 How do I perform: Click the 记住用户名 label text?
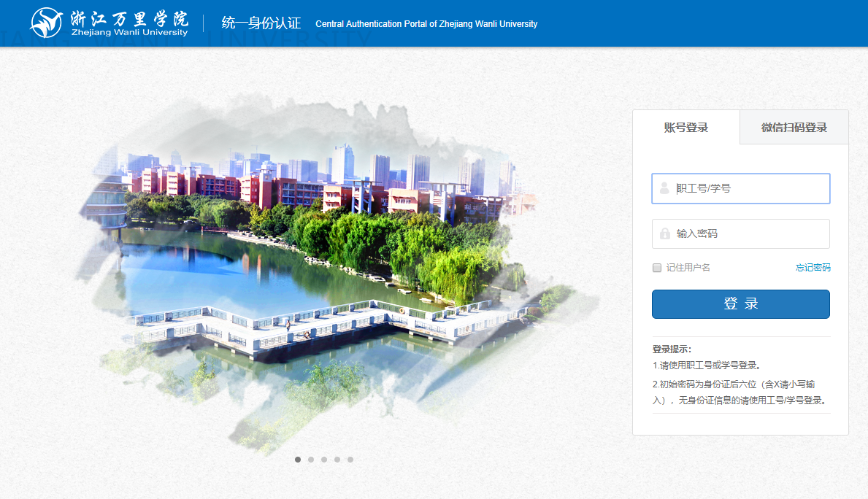pos(688,268)
